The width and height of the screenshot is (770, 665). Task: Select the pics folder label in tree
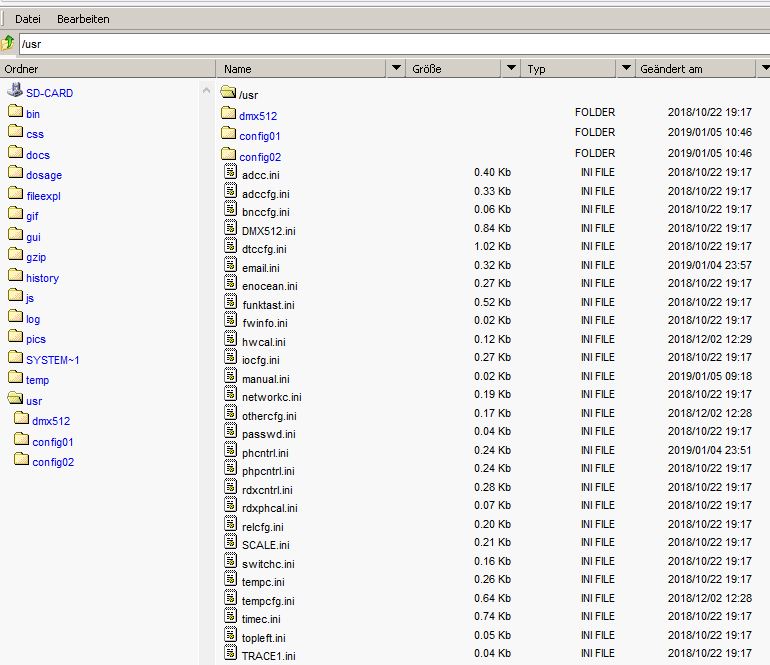click(36, 339)
